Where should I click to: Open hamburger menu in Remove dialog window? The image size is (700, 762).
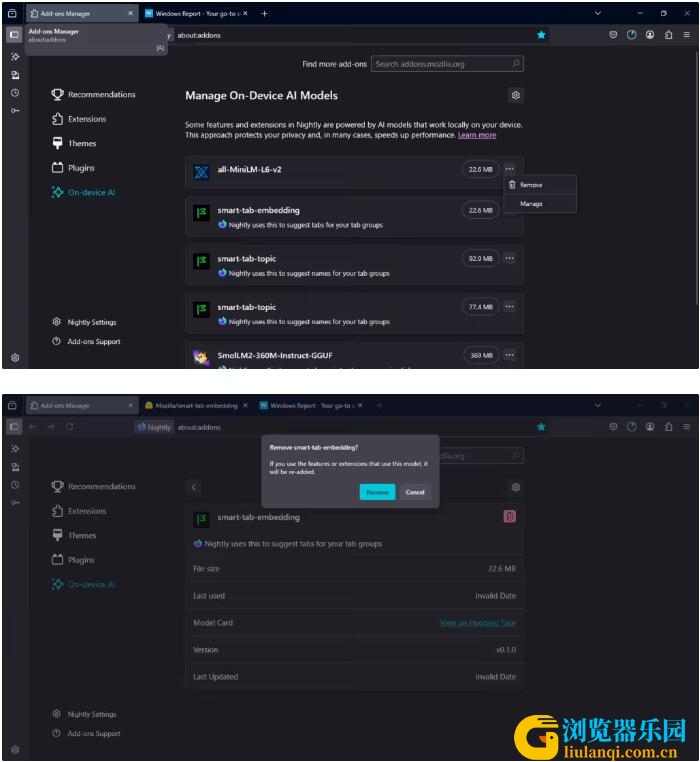(x=686, y=427)
